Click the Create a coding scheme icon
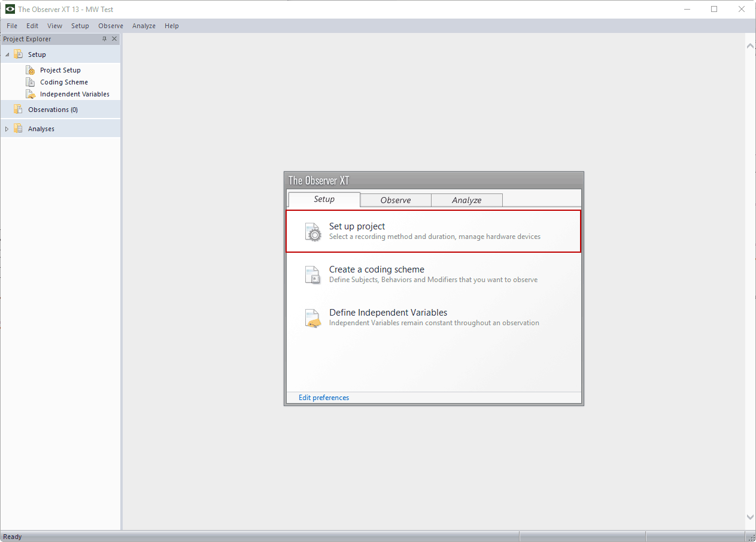 tap(313, 275)
